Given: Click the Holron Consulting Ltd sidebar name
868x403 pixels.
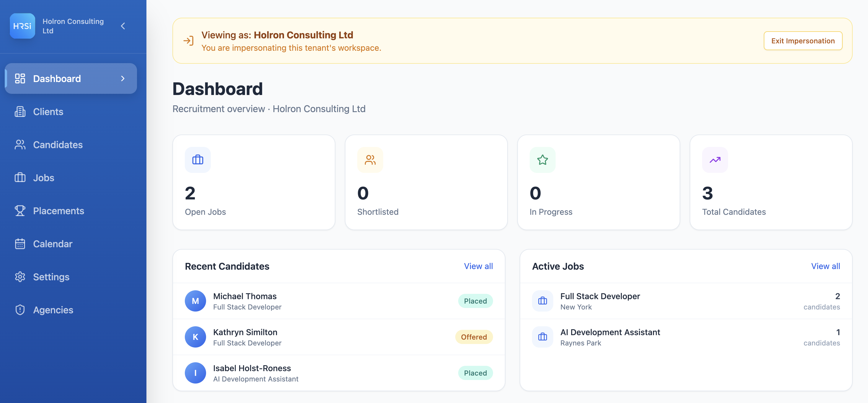Looking at the screenshot, I should point(73,26).
